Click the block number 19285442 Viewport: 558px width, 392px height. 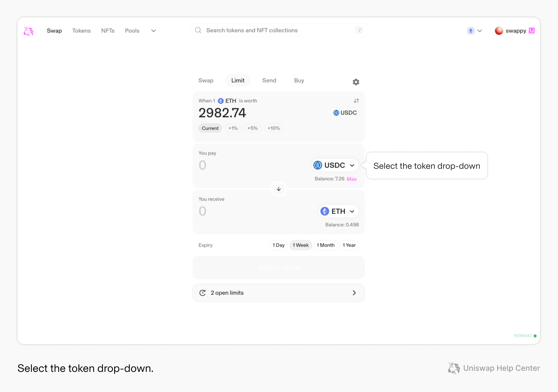tap(522, 336)
